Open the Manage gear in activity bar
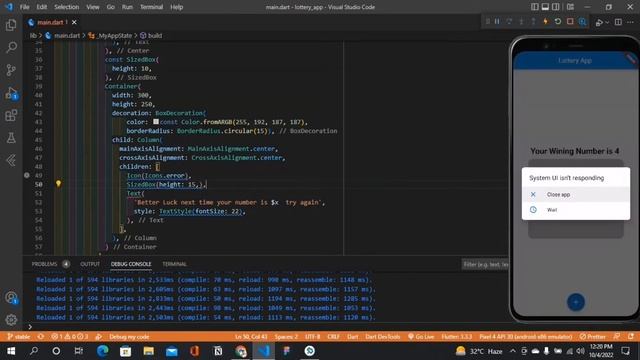Viewport: 640px width, 360px height. point(11,320)
